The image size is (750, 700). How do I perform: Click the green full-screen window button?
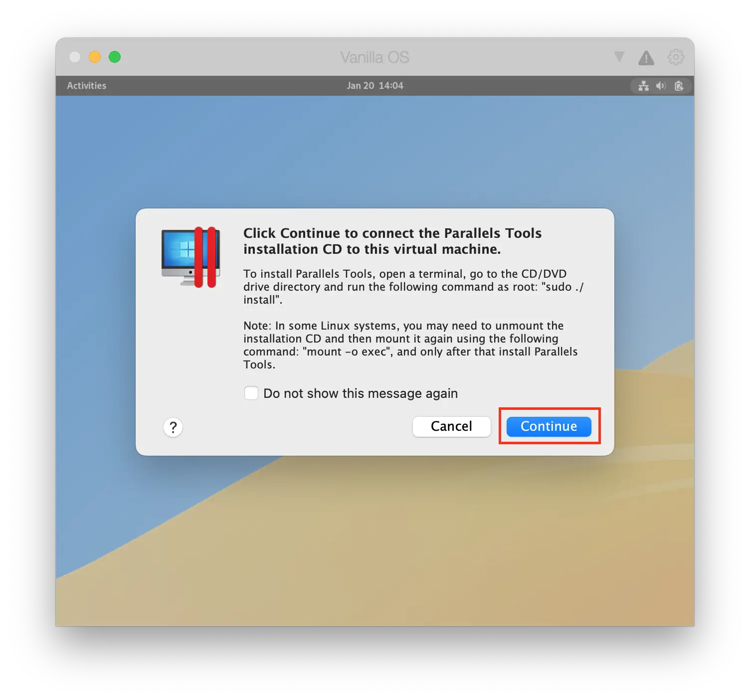point(115,57)
